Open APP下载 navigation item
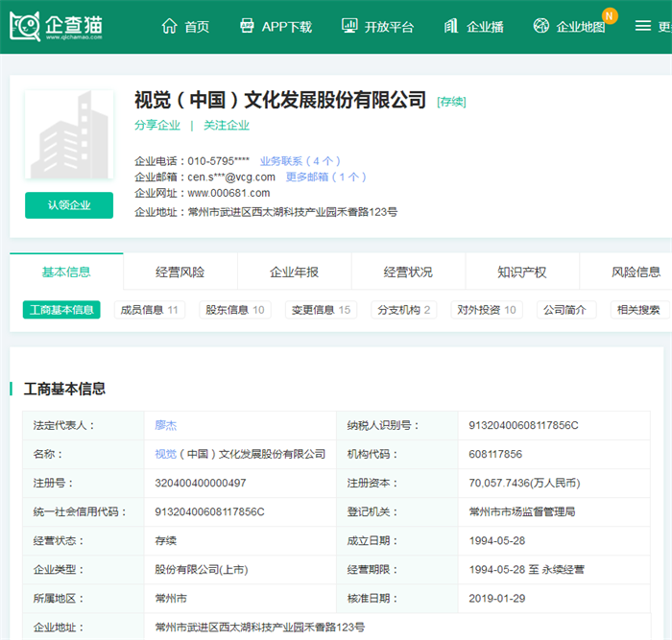This screenshot has height=640, width=672. pyautogui.click(x=287, y=27)
